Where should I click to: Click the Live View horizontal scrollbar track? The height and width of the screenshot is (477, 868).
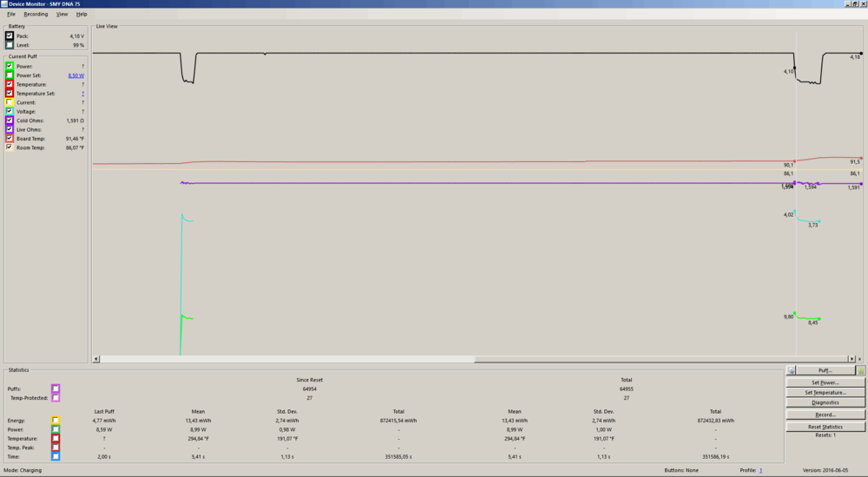click(x=608, y=359)
